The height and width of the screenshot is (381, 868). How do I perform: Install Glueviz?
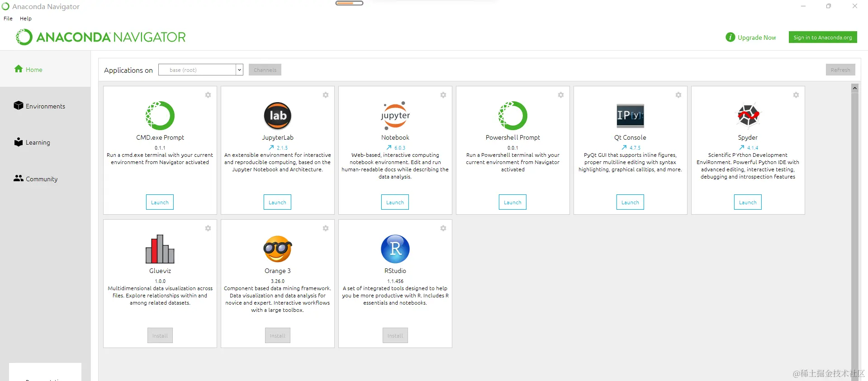[160, 335]
